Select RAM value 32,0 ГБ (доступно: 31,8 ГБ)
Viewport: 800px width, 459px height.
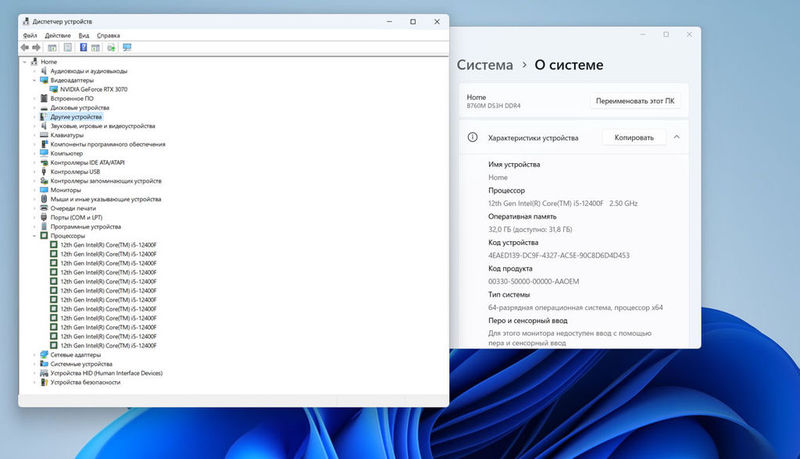[x=530, y=230]
